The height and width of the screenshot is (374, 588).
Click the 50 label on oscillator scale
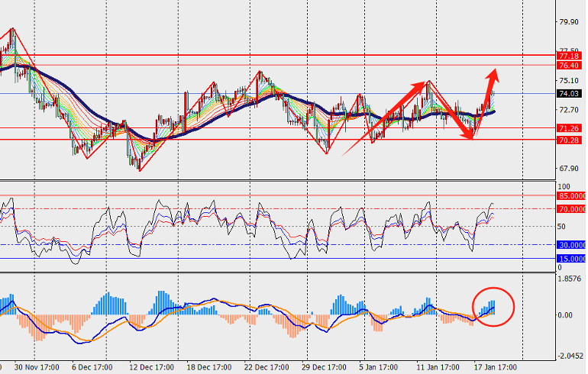[x=561, y=227]
